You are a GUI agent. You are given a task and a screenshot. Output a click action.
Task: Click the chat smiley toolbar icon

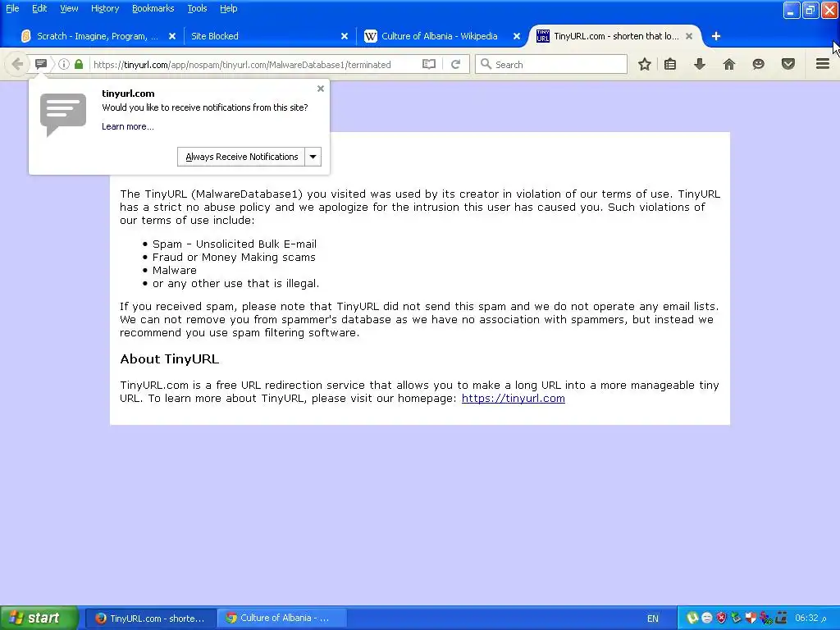click(758, 64)
